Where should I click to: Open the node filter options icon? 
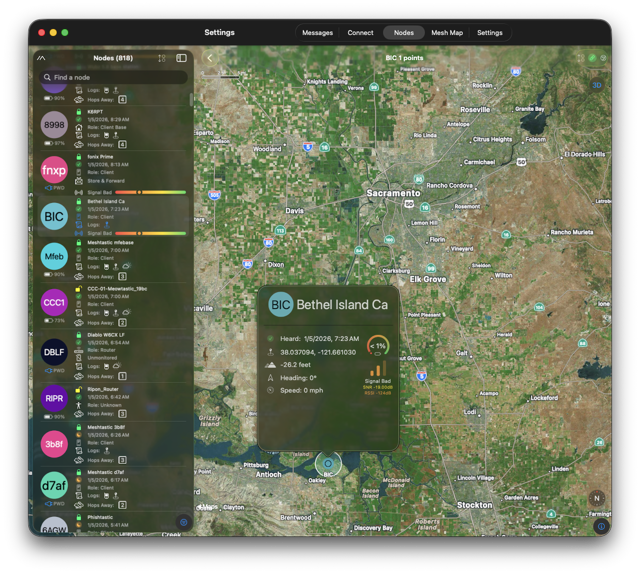(162, 58)
